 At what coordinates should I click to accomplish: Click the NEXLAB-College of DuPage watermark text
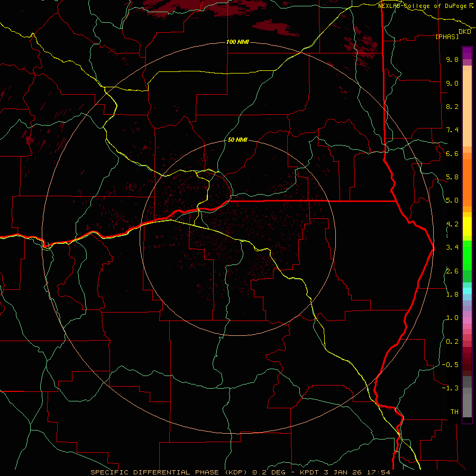coord(425,6)
